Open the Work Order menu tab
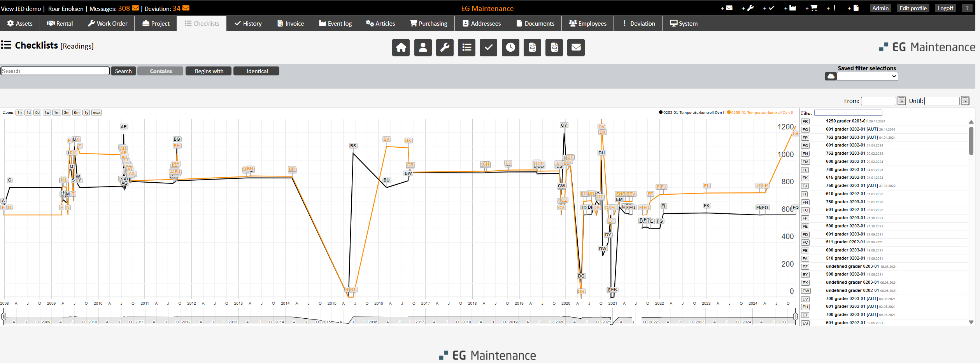Image resolution: width=980 pixels, height=363 pixels. point(107,23)
